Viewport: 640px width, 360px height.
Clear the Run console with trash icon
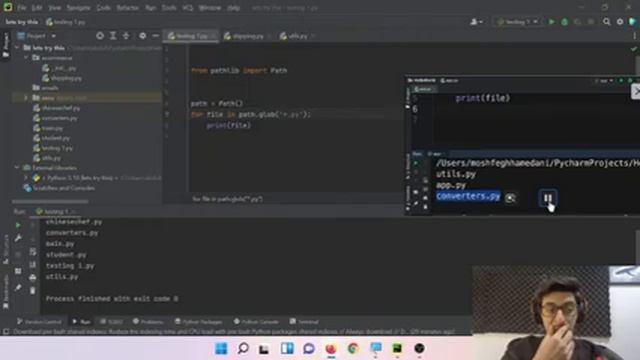(x=33, y=291)
